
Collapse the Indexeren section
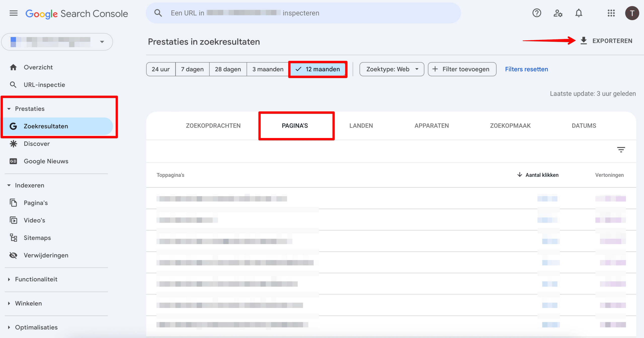point(9,185)
